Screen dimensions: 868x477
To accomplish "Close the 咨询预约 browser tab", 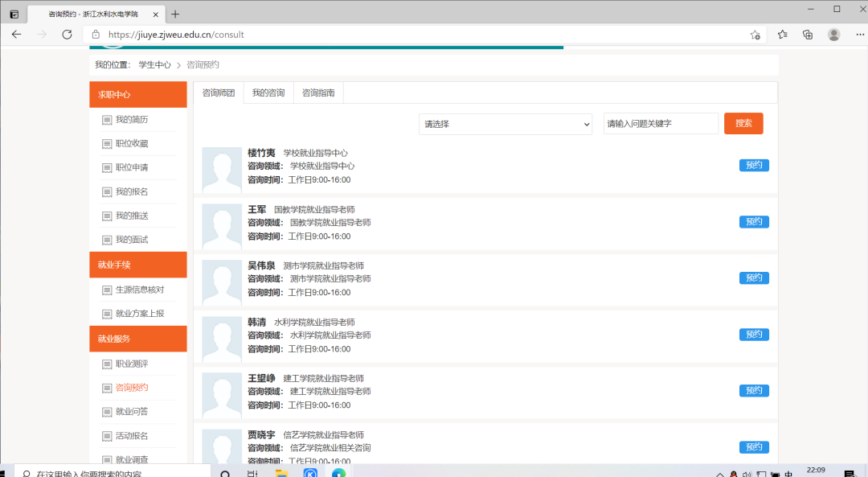I will pos(156,14).
